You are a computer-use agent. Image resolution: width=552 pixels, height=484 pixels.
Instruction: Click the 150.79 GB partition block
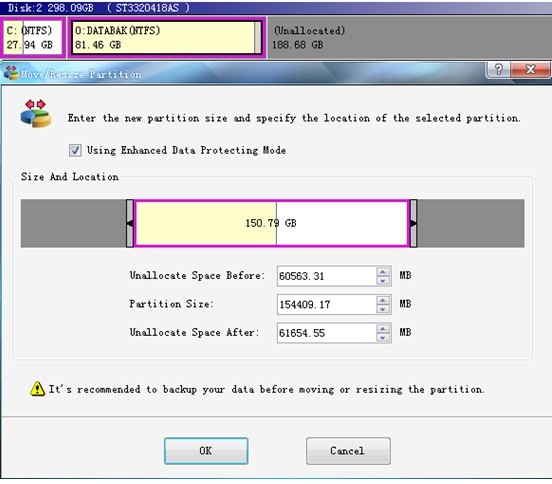pyautogui.click(x=271, y=223)
